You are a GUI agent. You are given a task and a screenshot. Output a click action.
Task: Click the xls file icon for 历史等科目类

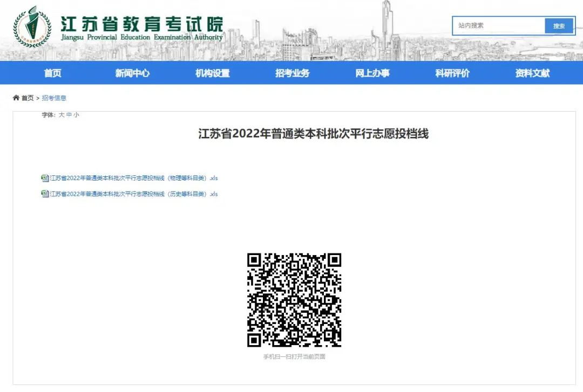pyautogui.click(x=45, y=194)
